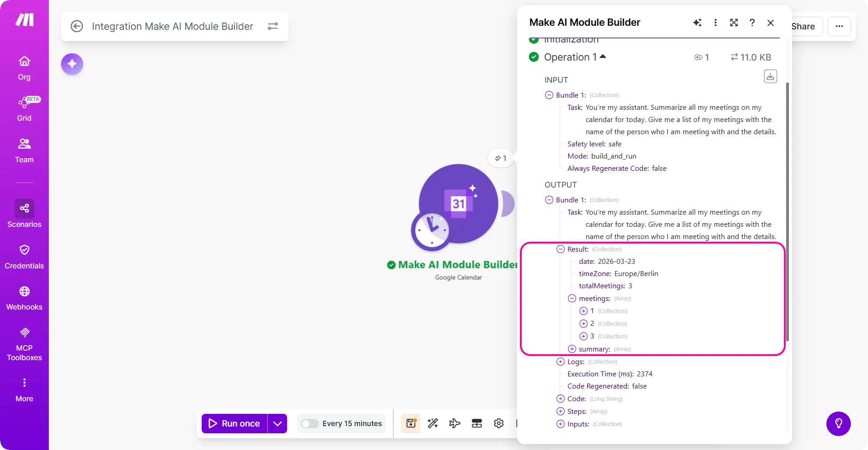The image size is (868, 450).
Task: Click 'Execution Time (ms): 2374' row
Action: (x=610, y=374)
